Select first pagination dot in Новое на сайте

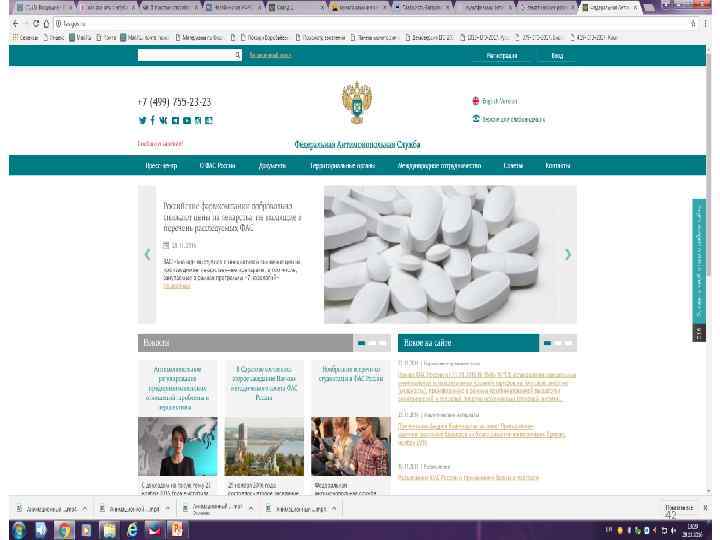point(547,343)
